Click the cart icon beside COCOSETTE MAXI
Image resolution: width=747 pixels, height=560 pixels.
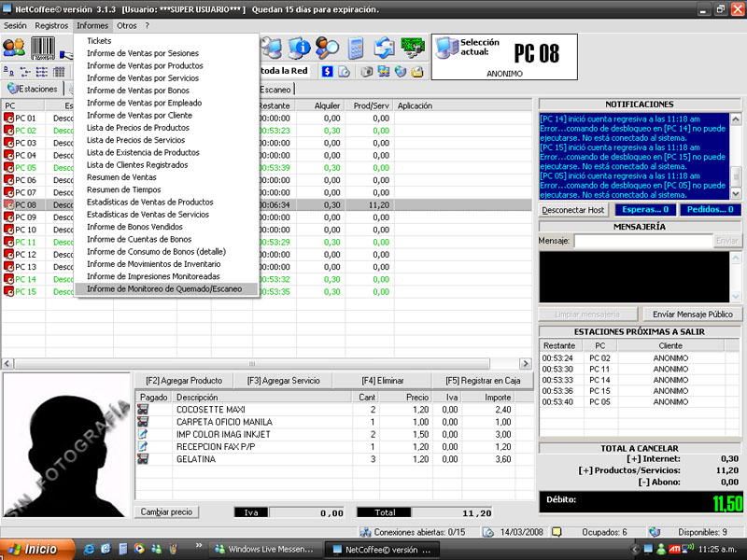pos(143,409)
